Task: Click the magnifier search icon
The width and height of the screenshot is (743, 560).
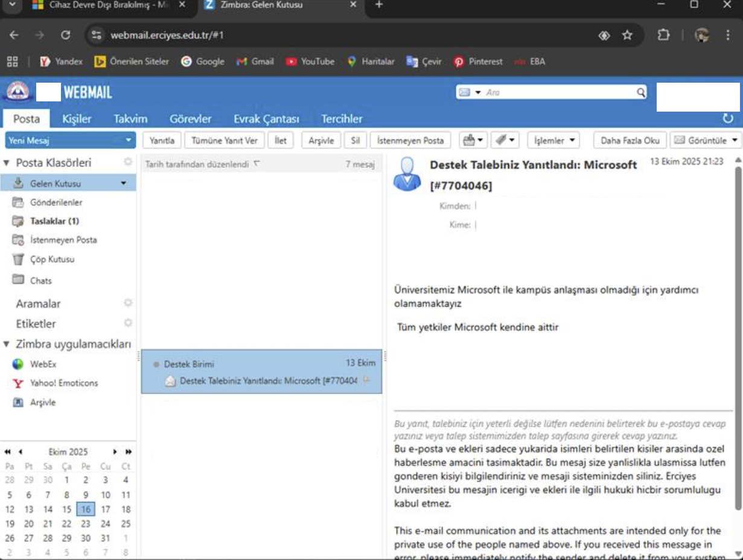Action: (x=641, y=92)
